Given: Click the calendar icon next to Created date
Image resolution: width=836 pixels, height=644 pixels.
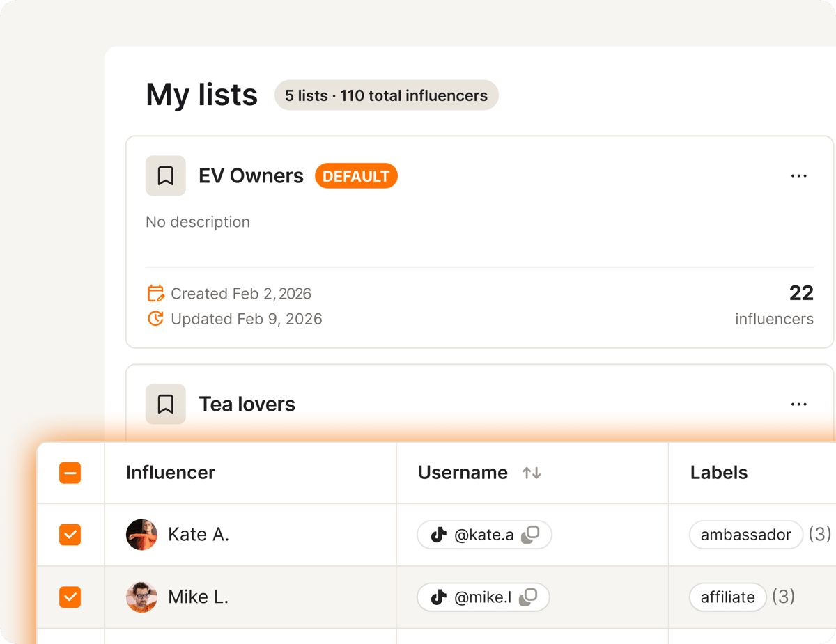Looking at the screenshot, I should tap(155, 293).
